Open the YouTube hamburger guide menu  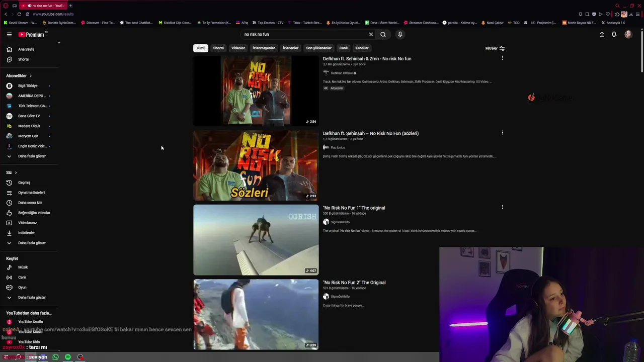9,34
